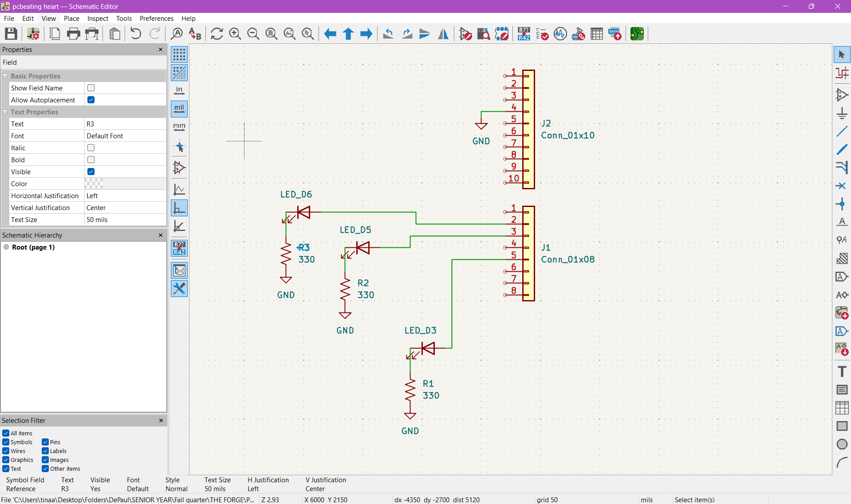Screen dimensions: 851x504
Task: Open the Preferences menu
Action: pos(156,19)
